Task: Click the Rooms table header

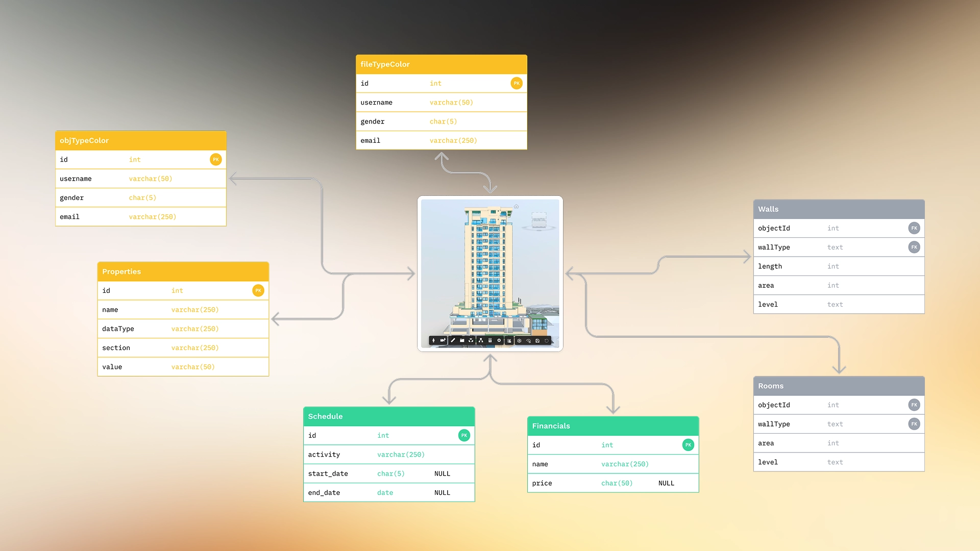Action: coord(839,386)
